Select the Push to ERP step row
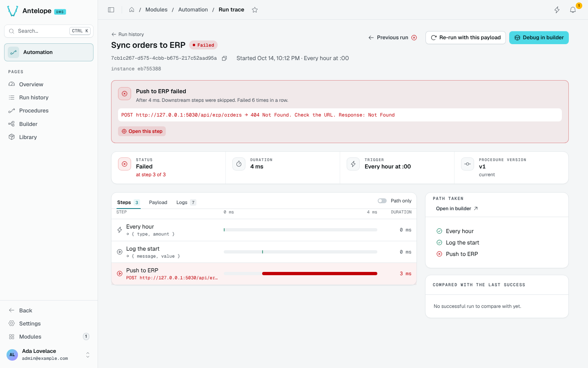Screen dimensions: 588x368 click(x=264, y=274)
